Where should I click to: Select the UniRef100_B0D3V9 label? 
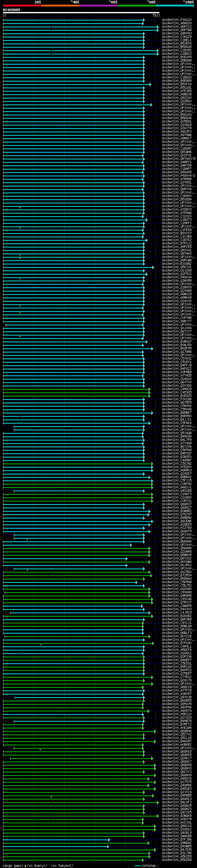[177, 57]
